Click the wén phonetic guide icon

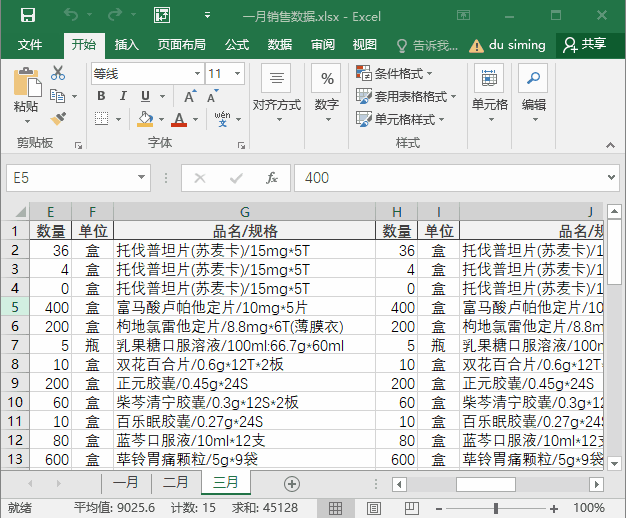pos(222,119)
